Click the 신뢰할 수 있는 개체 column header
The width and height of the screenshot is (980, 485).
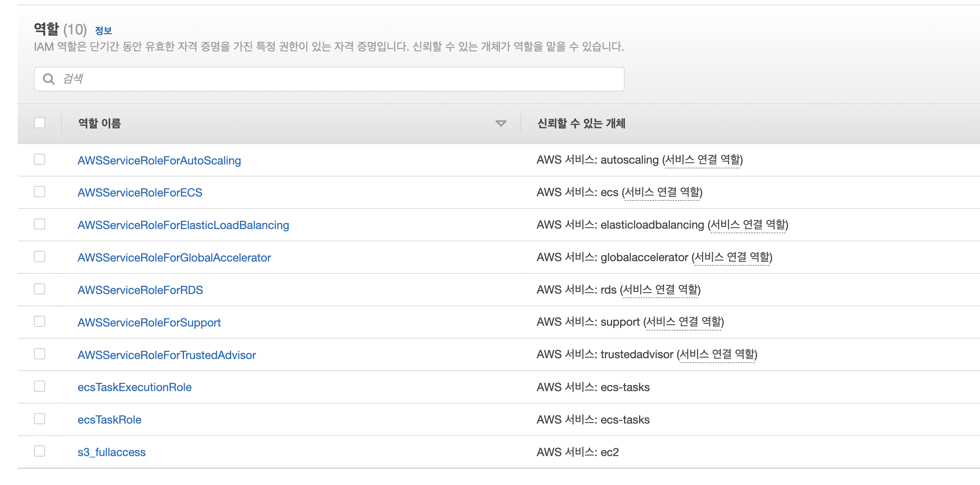pos(581,124)
